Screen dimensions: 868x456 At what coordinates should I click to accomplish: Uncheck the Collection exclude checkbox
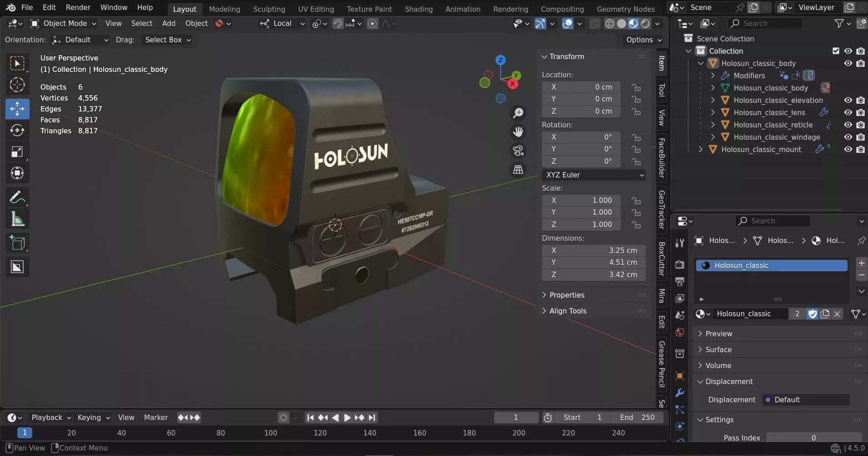836,51
